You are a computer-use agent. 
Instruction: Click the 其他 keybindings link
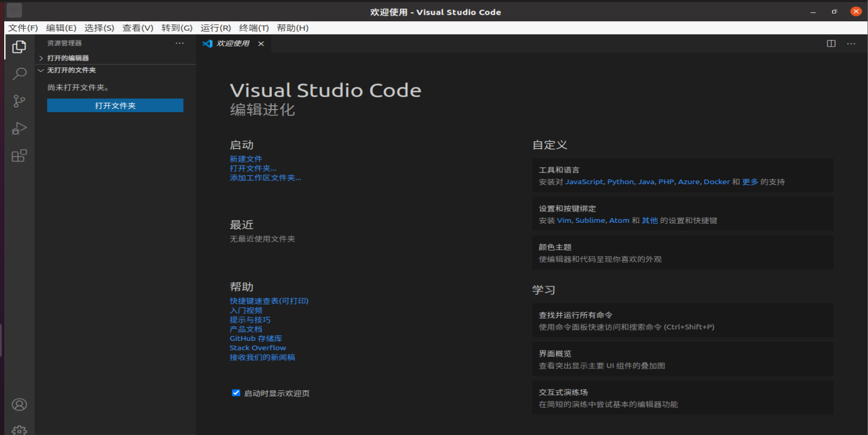point(650,220)
